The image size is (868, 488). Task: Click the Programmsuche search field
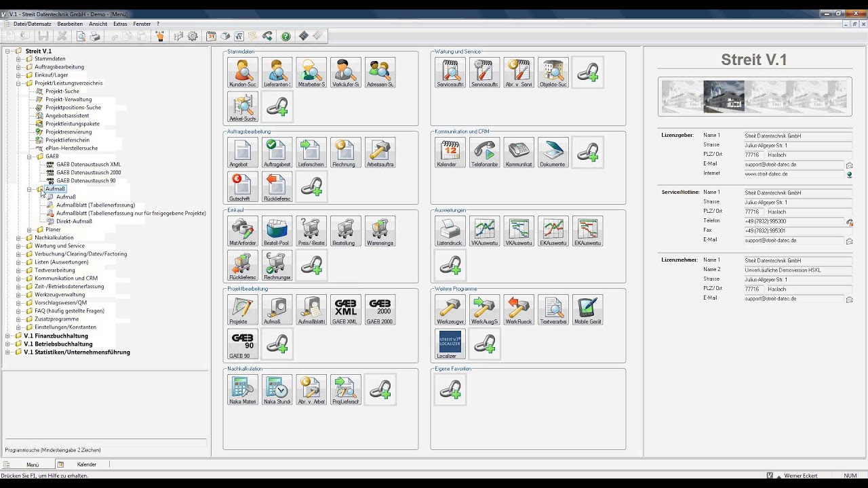click(x=105, y=443)
